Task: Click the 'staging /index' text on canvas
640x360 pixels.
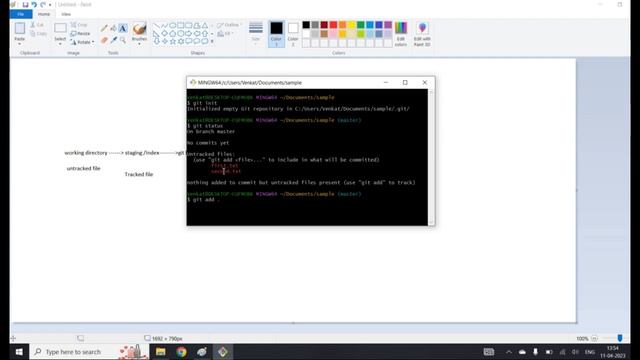Action: coord(142,153)
